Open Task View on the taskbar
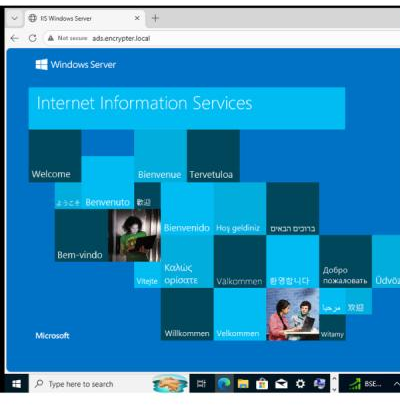This screenshot has width=400, height=420. pos(201,384)
